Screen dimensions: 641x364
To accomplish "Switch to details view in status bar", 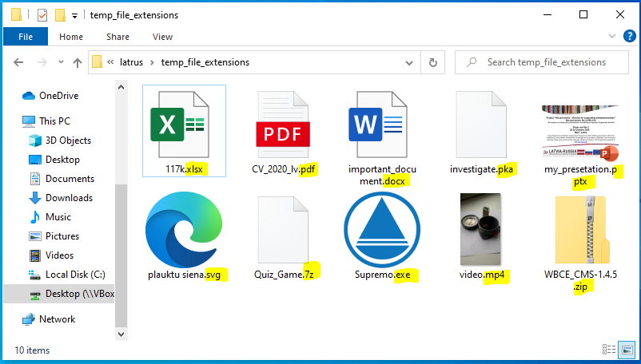I will (x=609, y=350).
